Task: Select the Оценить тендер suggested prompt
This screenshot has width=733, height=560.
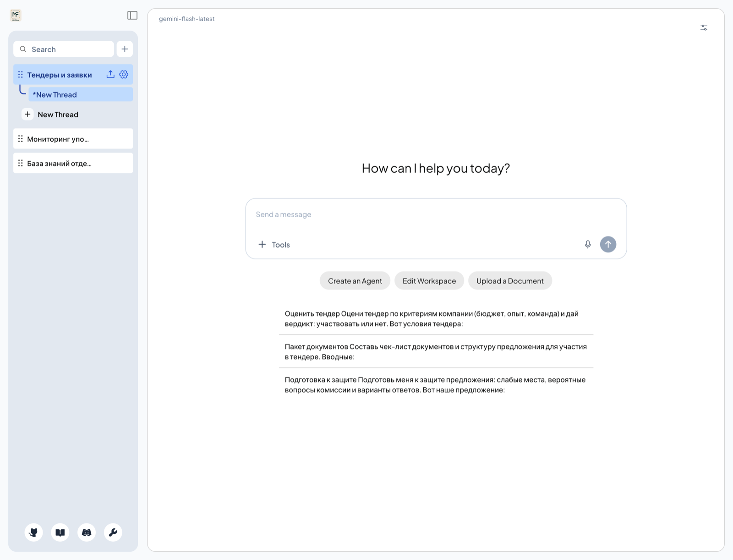Action: (436, 318)
